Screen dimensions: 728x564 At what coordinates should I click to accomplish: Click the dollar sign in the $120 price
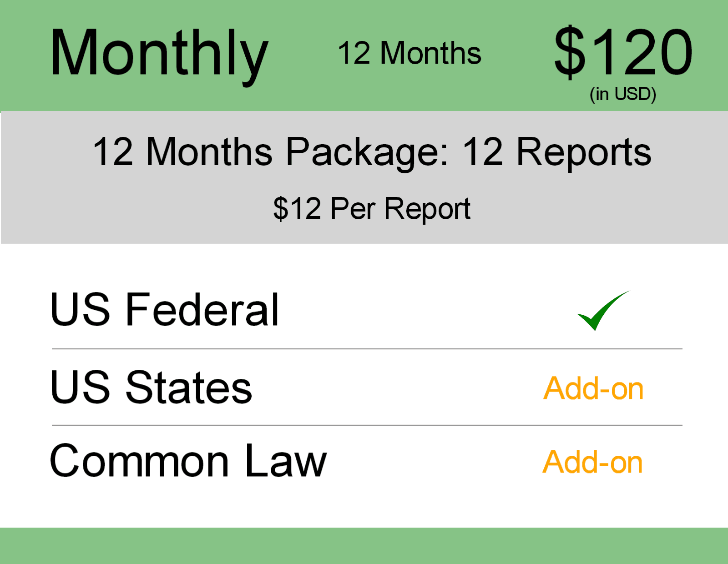(x=570, y=51)
